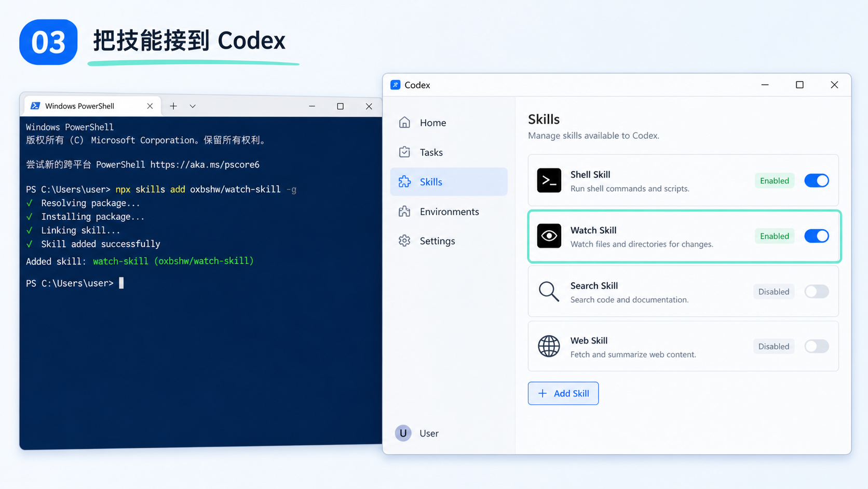Open Tasks in the Codex sidebar
This screenshot has width=868, height=489.
tap(449, 152)
